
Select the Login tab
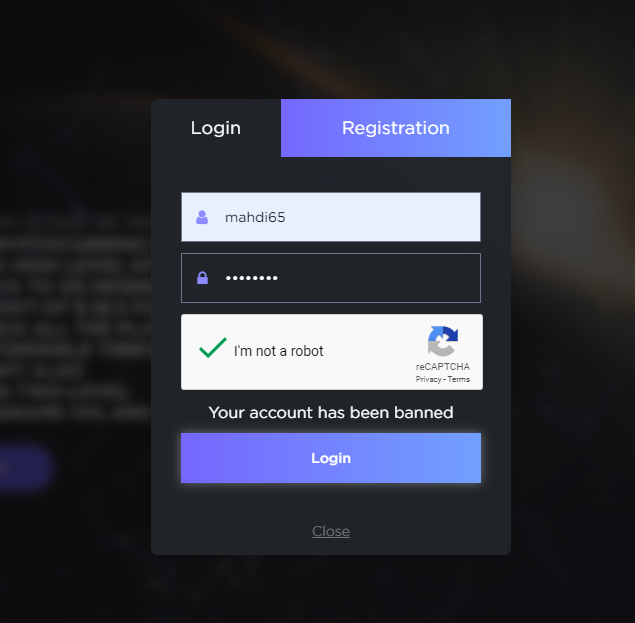216,128
